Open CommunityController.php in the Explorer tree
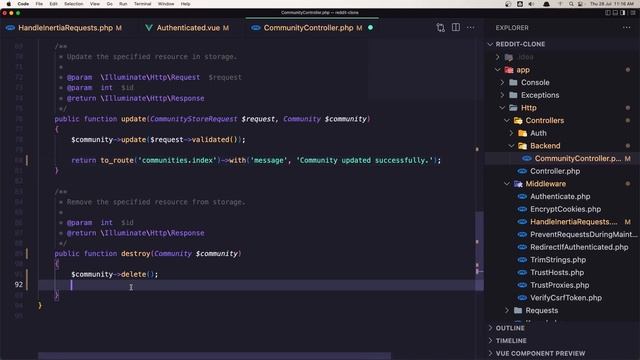 [x=578, y=158]
